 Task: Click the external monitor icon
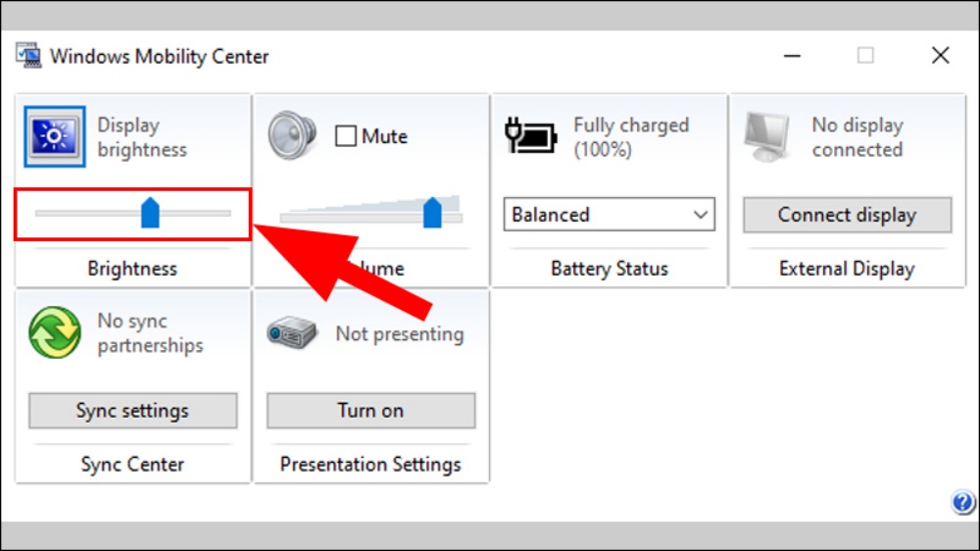[x=767, y=137]
